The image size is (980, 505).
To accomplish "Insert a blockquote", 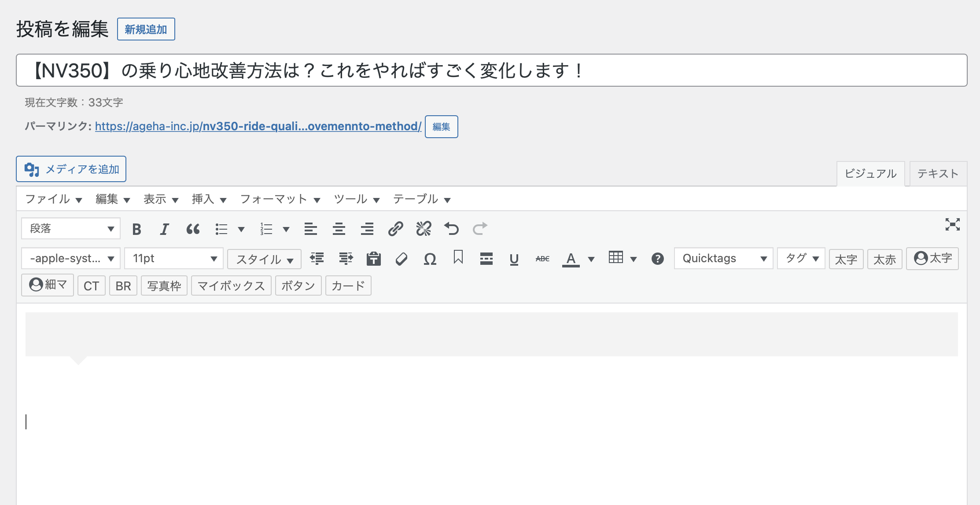I will click(193, 229).
